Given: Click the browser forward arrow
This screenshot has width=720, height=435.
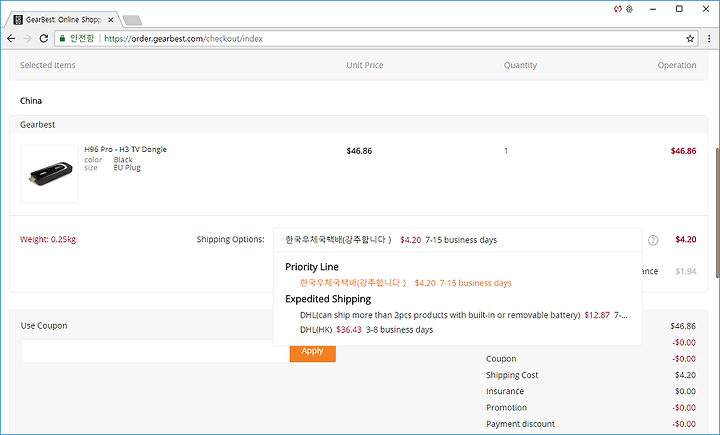Looking at the screenshot, I should click(27, 39).
